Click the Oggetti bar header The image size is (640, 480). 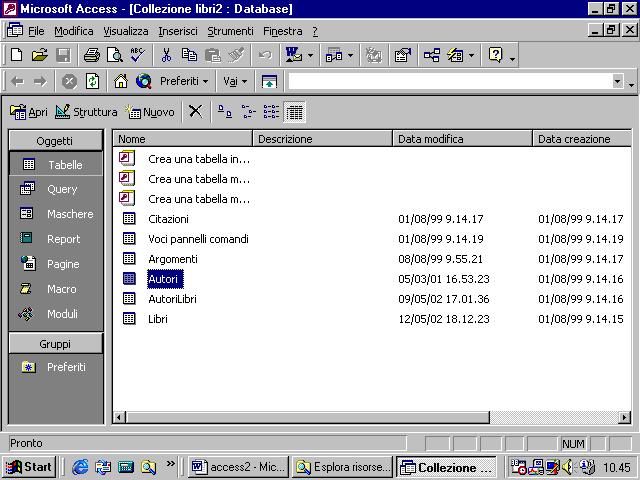(x=55, y=141)
